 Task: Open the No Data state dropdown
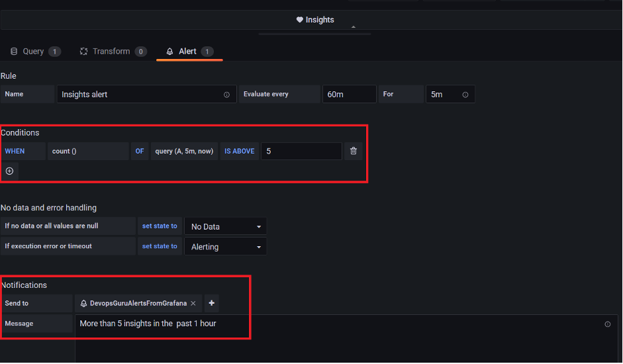[x=226, y=226]
